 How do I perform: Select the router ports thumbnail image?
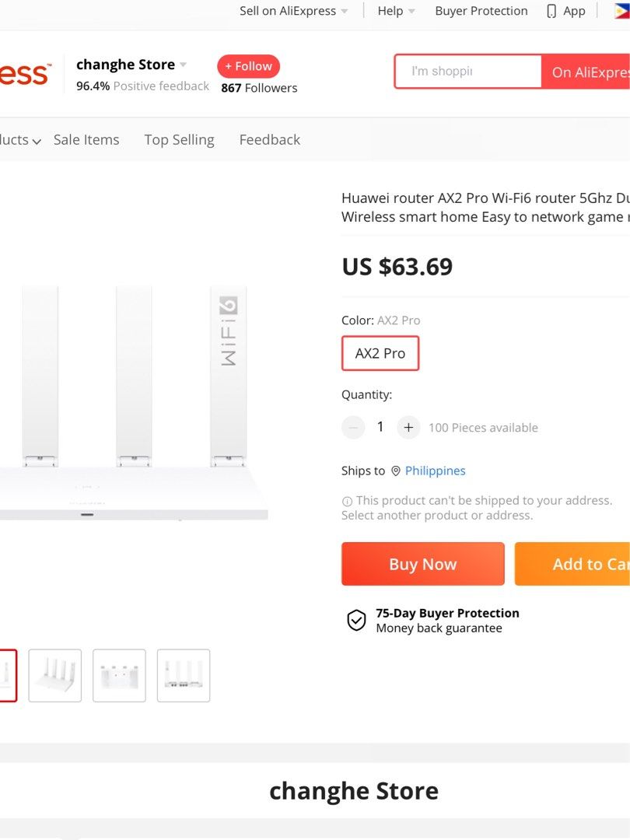(184, 675)
